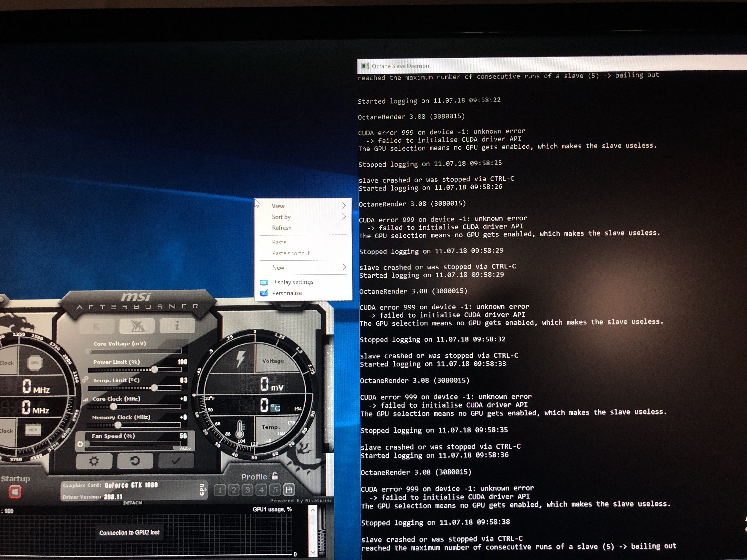Open the information i button in Afterburner

pos(177,325)
